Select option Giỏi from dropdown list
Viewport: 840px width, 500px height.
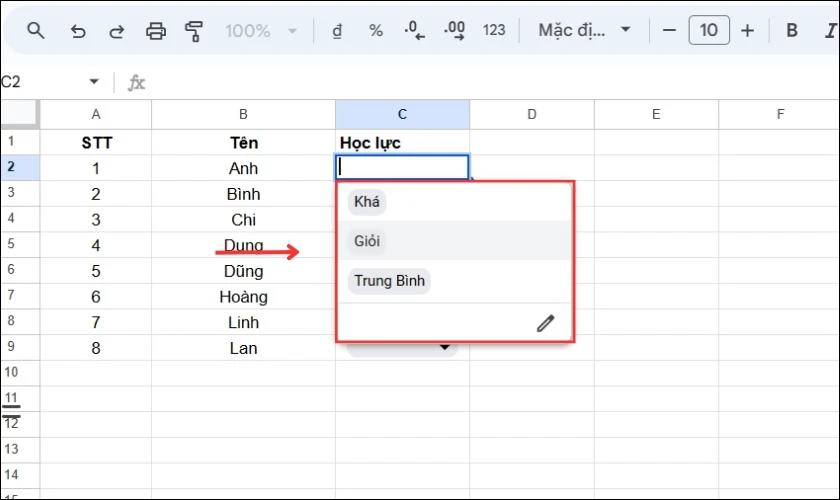click(367, 241)
